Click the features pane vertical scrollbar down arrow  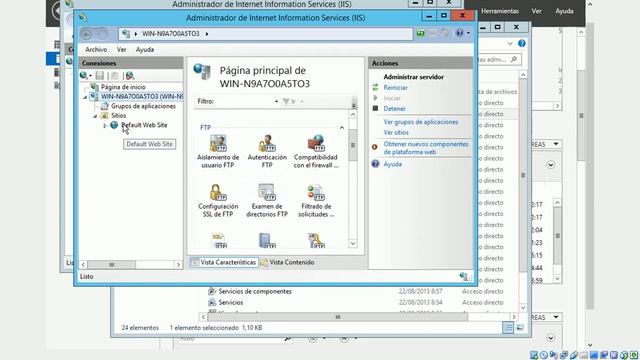(x=353, y=244)
